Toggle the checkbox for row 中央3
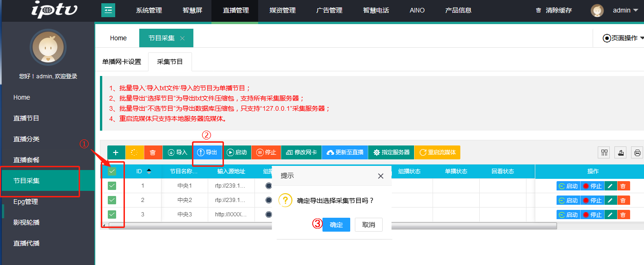644x265 pixels. [x=112, y=215]
